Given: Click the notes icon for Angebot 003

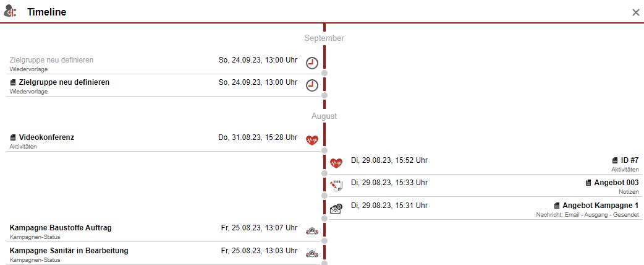Looking at the screenshot, I should pyautogui.click(x=336, y=185).
